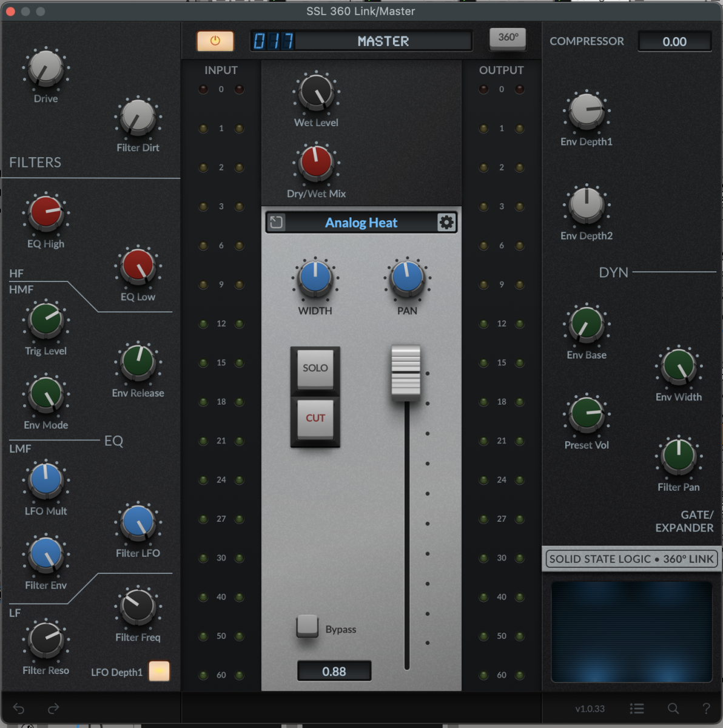Screen dimensions: 723x728
Task: Click the blue WIDTH knob
Action: point(315,279)
